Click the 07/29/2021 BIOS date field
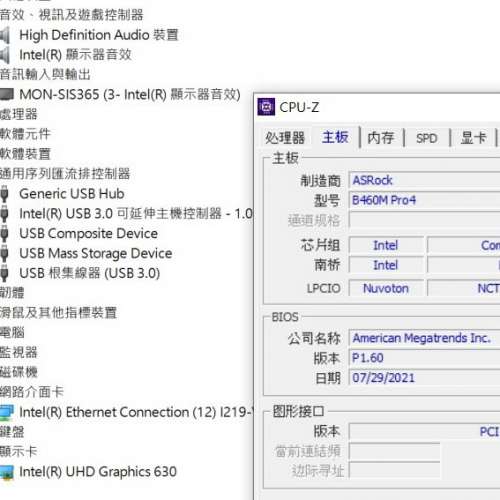This screenshot has width=500, height=500. pyautogui.click(x=424, y=378)
